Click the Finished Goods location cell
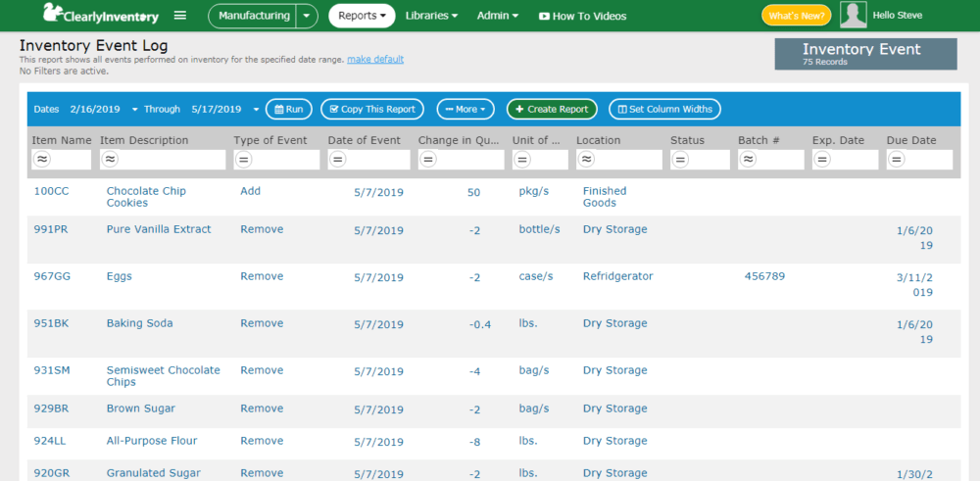Screen dimensions: 980x481 [605, 197]
